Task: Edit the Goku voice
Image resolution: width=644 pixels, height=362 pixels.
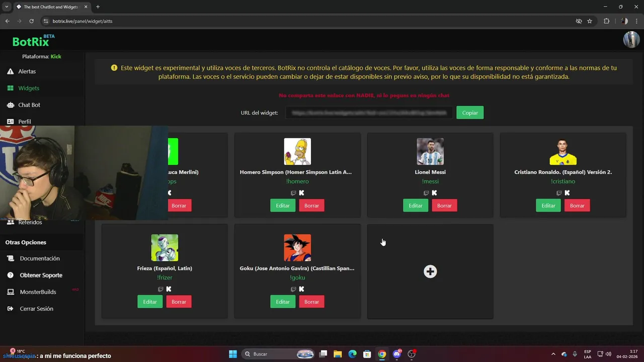Action: click(283, 302)
